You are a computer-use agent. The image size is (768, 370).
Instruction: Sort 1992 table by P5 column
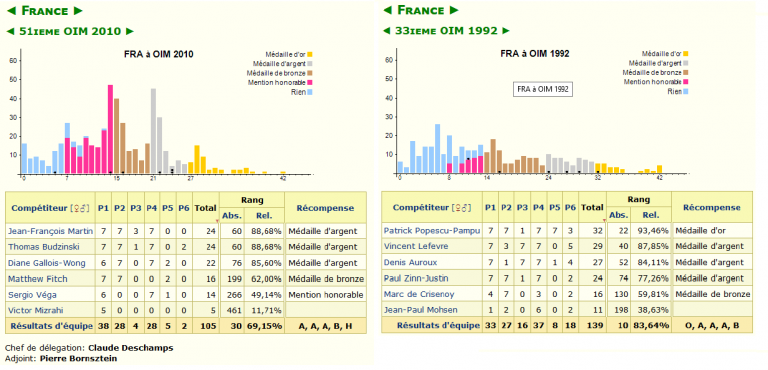click(554, 208)
